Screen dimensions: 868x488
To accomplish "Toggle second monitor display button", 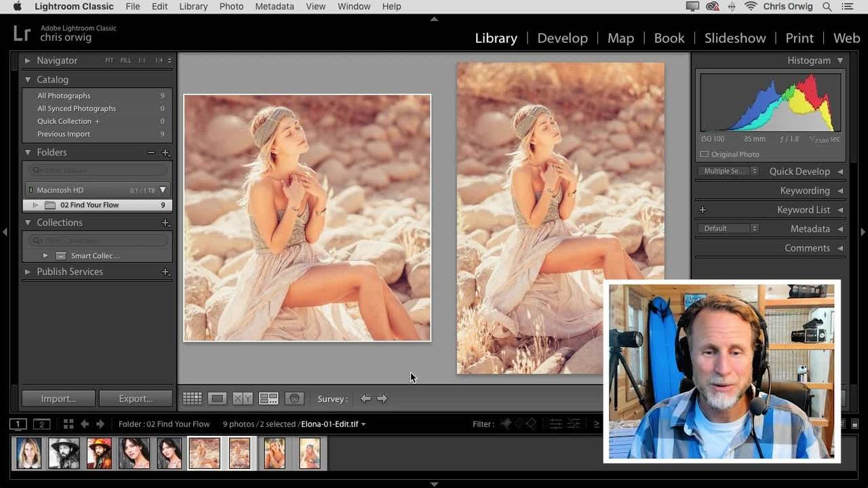I will [x=42, y=424].
